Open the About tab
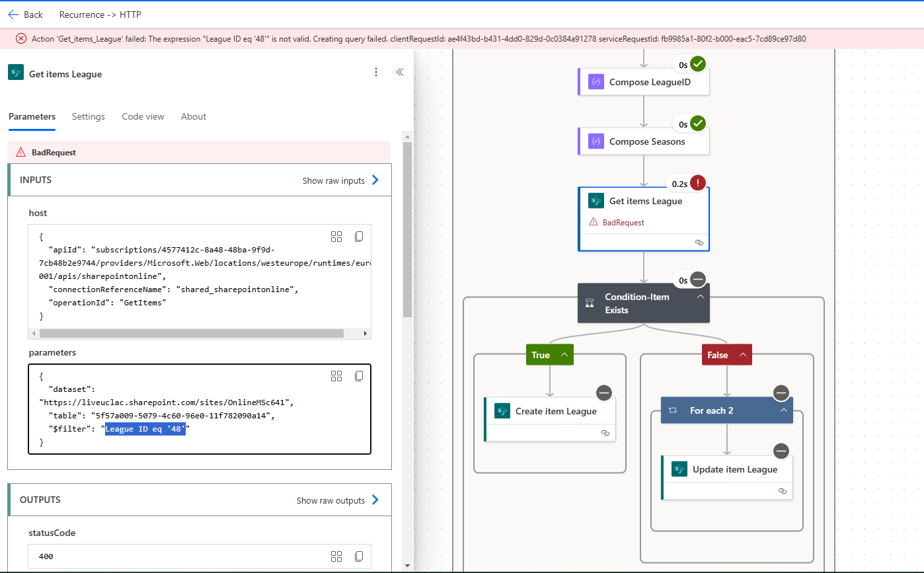The width and height of the screenshot is (924, 573). (x=194, y=116)
